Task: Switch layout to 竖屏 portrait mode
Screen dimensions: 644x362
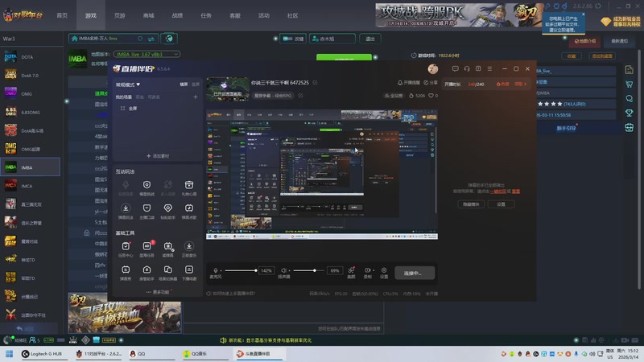Action: [196, 84]
